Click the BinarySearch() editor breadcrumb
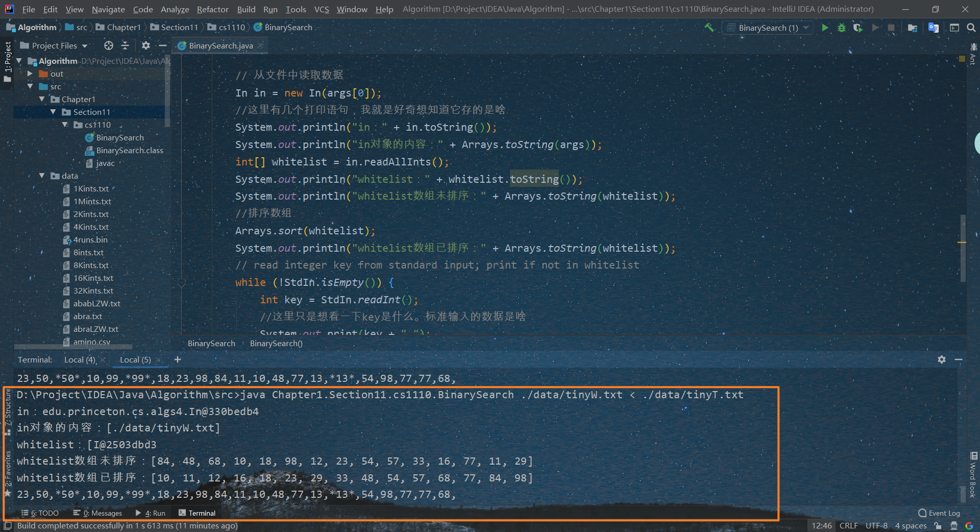Screen dimensions: 980x532 (x=276, y=343)
